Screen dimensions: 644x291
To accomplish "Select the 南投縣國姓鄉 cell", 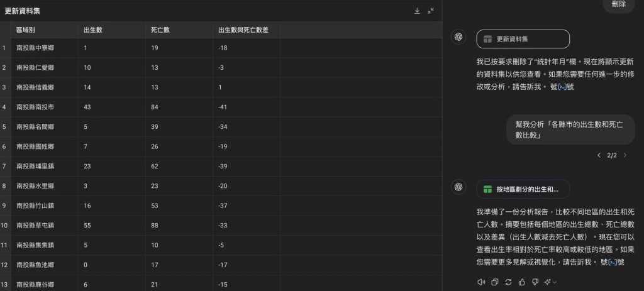I will click(45, 146).
